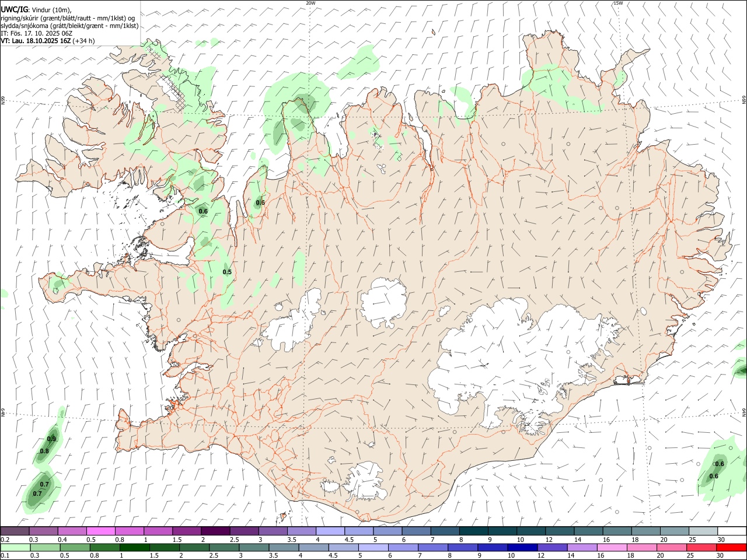Pick the light pink swatch between 16 and 18
This screenshot has height=560, width=747.
pos(612,547)
